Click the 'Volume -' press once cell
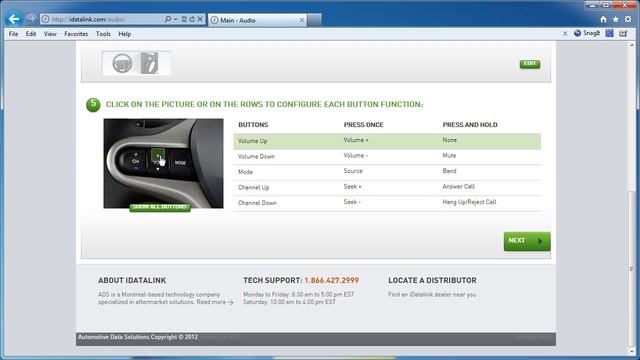This screenshot has height=360, width=640. 356,156
